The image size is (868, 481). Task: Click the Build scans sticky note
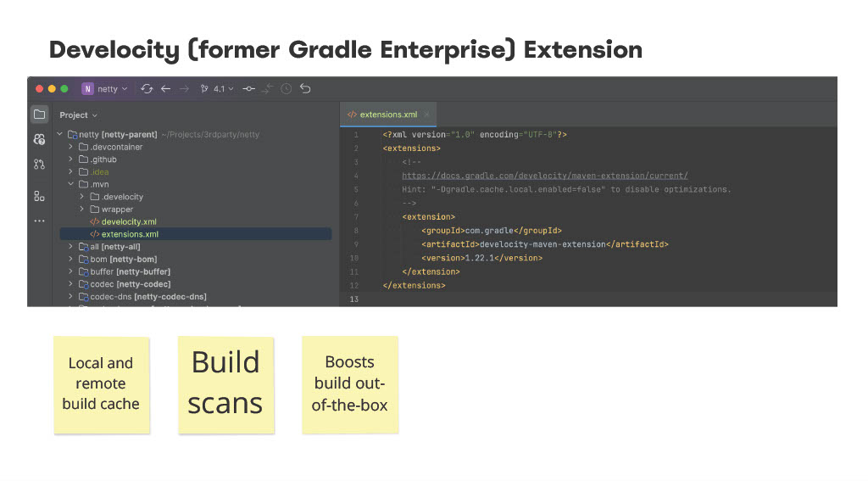[225, 384]
